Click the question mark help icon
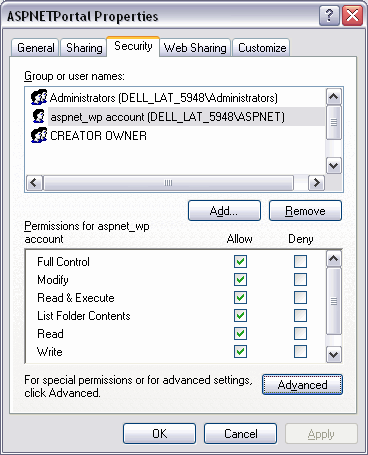 pyautogui.click(x=329, y=16)
